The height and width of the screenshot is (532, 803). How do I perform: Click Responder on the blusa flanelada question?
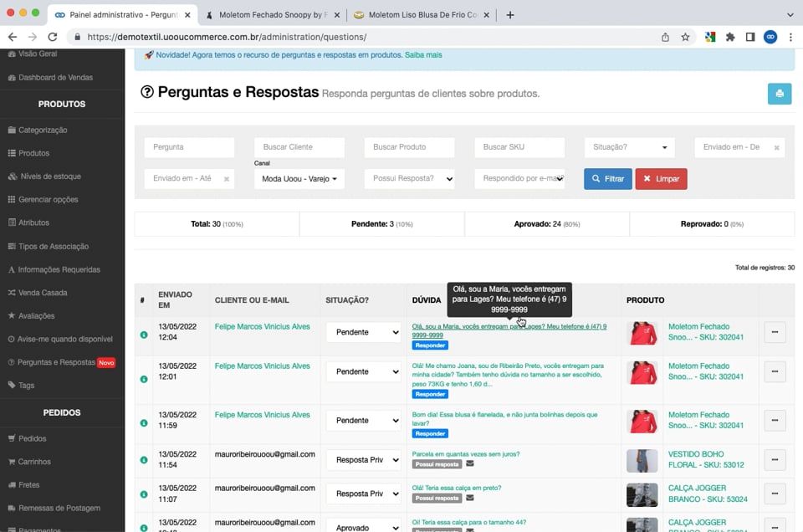430,433
